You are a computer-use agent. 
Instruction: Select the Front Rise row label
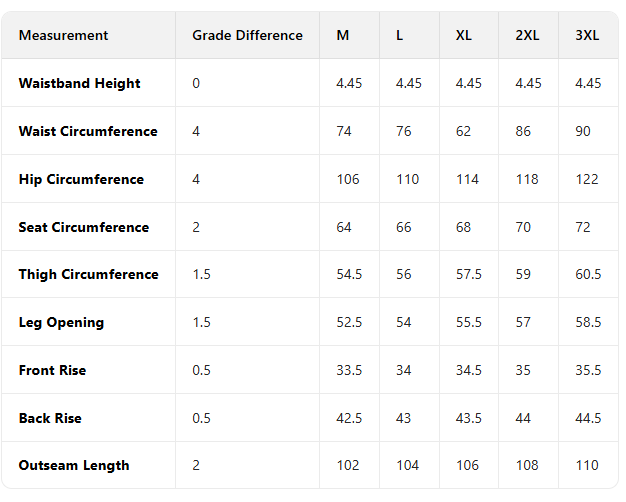tap(52, 370)
